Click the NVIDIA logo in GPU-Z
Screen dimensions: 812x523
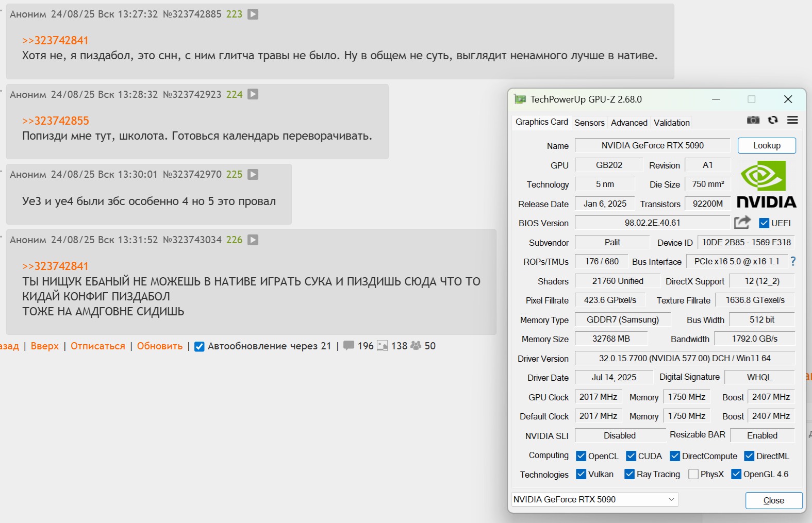pos(767,184)
